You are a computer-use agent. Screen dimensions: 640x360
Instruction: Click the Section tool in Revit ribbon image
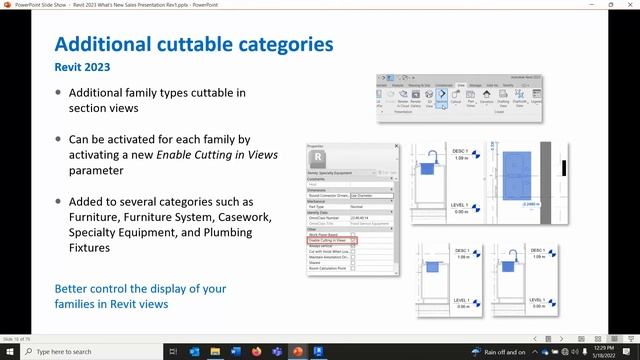tap(442, 99)
